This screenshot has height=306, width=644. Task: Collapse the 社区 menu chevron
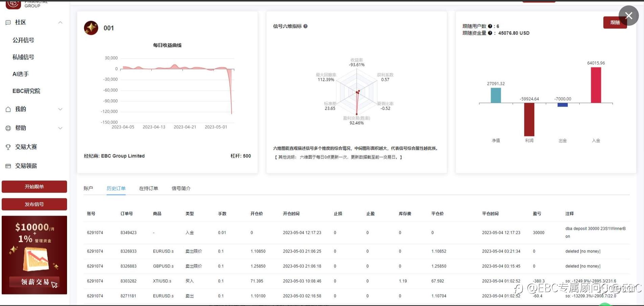[60, 22]
